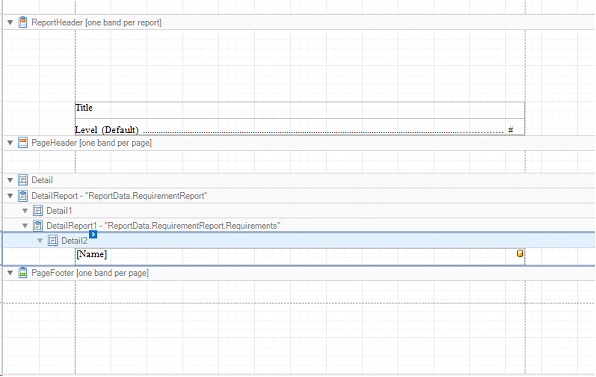The height and width of the screenshot is (377, 596).
Task: Open the Detail2 smart tag arrow
Action: point(93,234)
